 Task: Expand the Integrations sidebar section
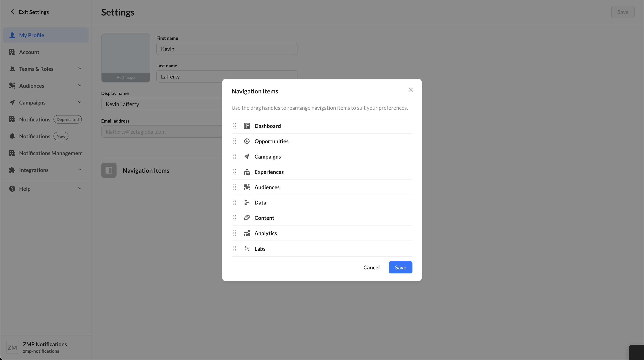coord(80,170)
